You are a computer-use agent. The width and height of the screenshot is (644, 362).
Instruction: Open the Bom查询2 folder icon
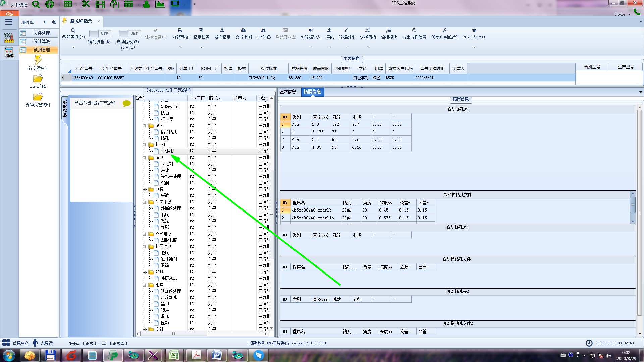click(38, 79)
